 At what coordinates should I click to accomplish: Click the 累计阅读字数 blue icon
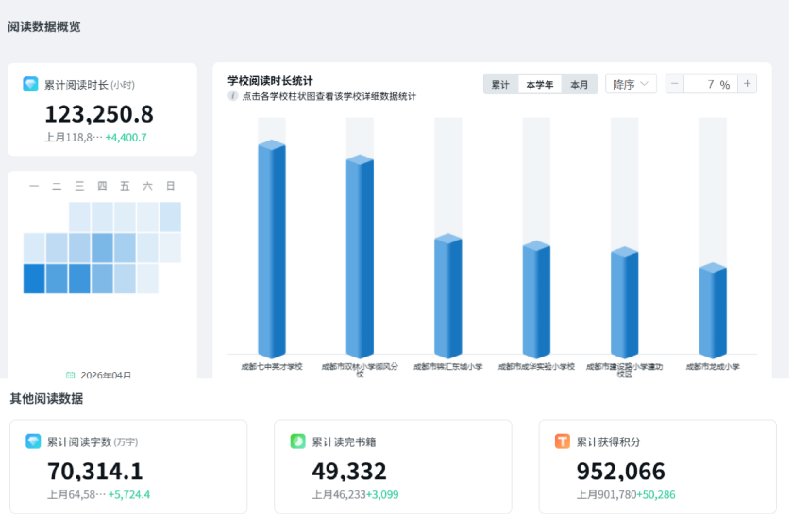33,441
